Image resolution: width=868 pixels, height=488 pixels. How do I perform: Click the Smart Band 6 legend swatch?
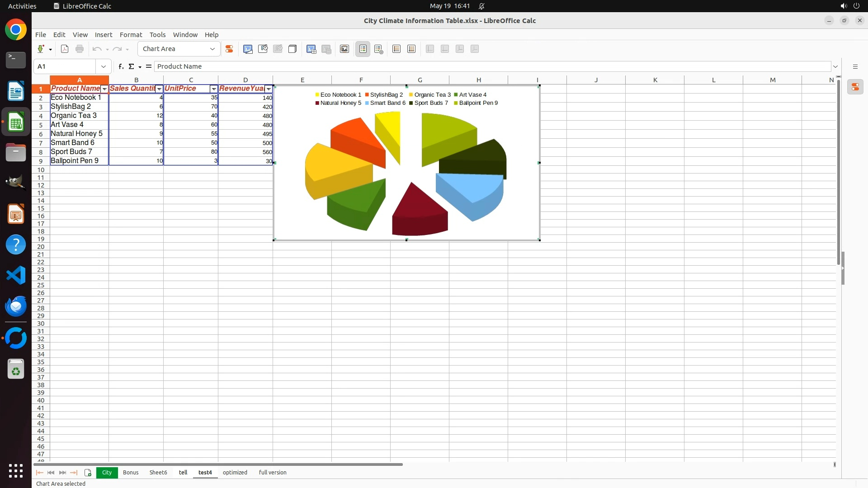(367, 103)
